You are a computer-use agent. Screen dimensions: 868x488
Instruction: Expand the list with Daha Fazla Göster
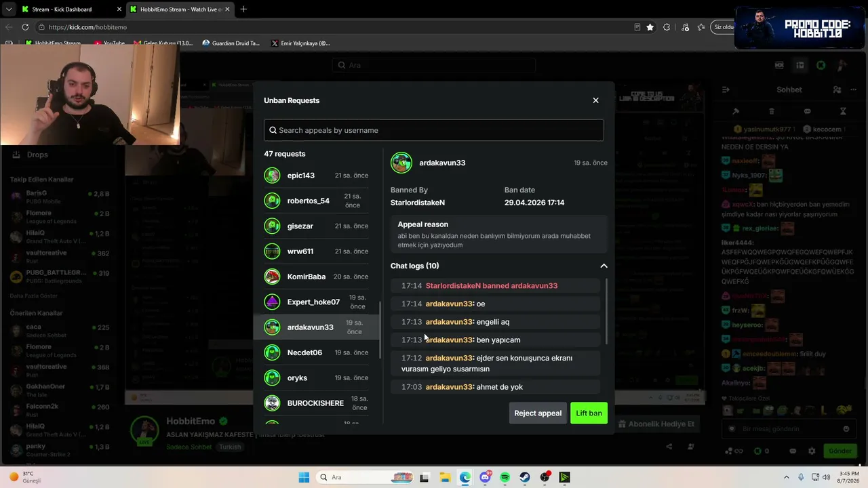click(x=34, y=296)
